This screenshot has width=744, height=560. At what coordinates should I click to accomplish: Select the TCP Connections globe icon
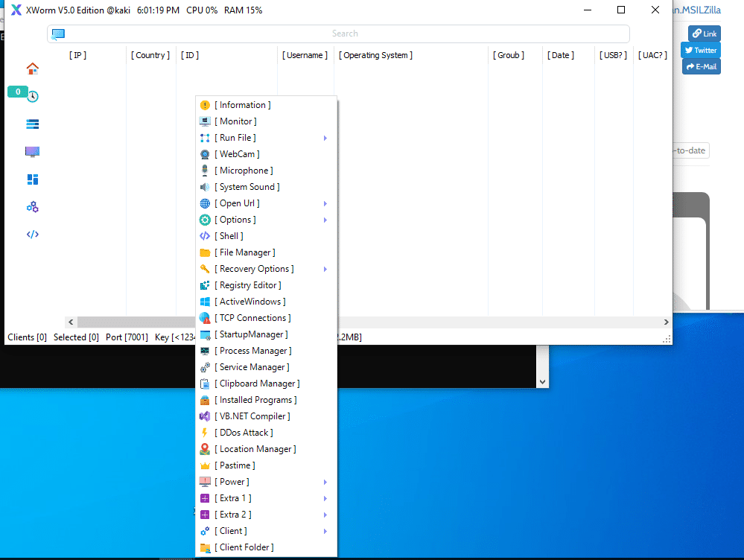click(x=205, y=318)
